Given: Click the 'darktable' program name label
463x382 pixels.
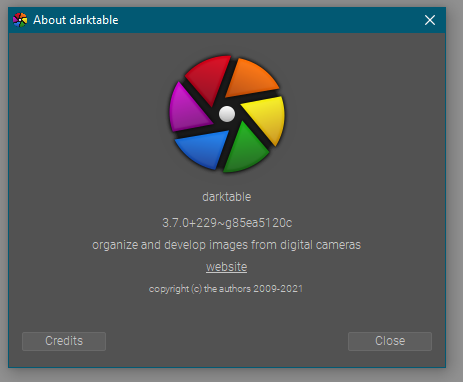Looking at the screenshot, I should coord(227,197).
